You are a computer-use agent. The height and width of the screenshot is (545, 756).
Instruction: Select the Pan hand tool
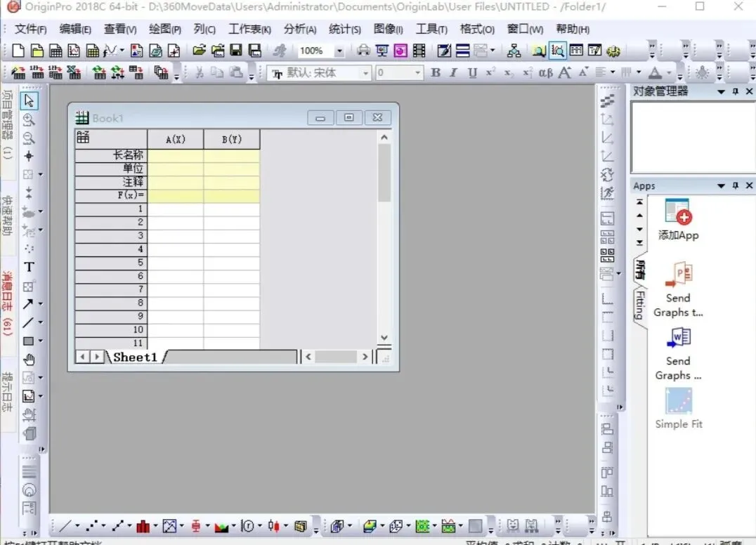[29, 360]
